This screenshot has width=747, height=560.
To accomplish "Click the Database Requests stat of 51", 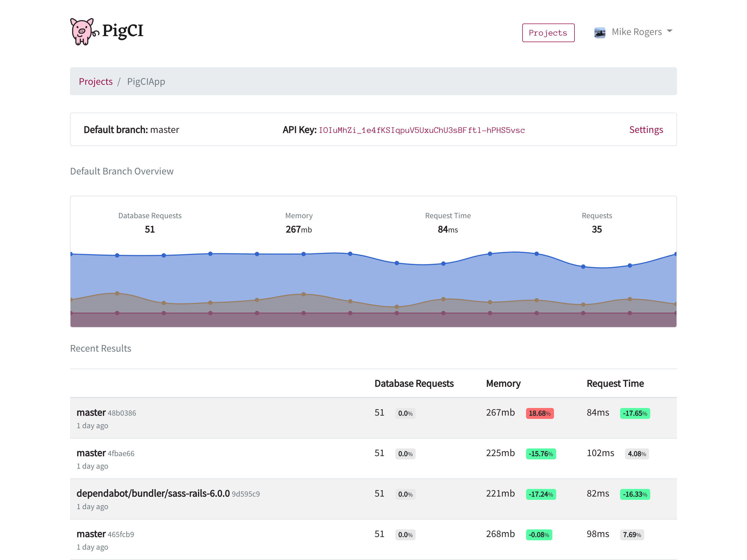I will pyautogui.click(x=150, y=229).
